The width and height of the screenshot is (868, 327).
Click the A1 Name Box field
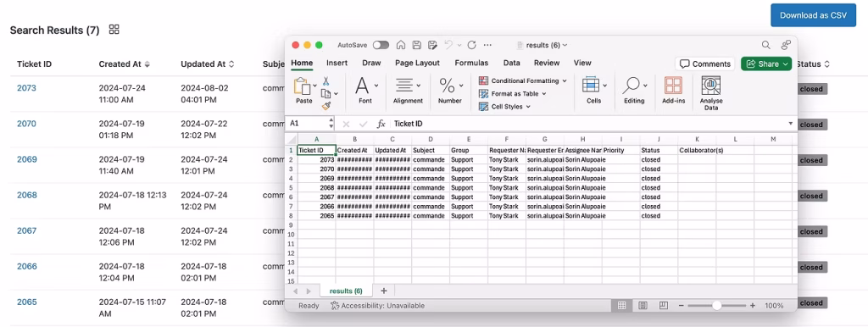click(x=307, y=124)
